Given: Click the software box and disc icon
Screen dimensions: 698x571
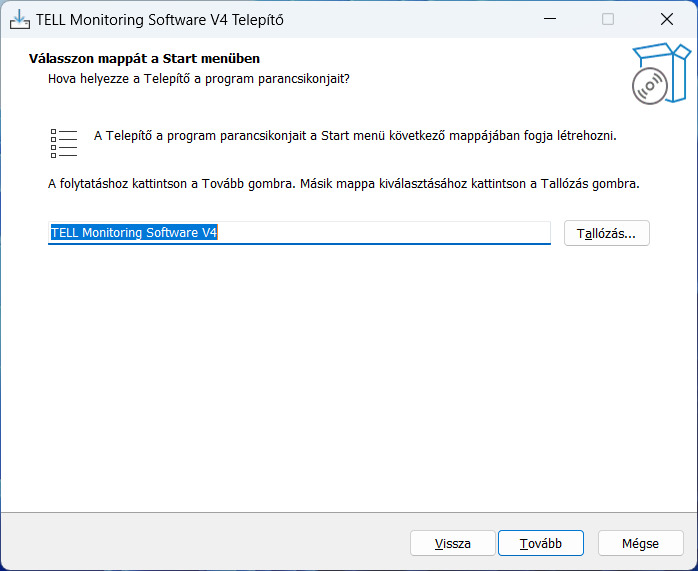Looking at the screenshot, I should (x=661, y=73).
